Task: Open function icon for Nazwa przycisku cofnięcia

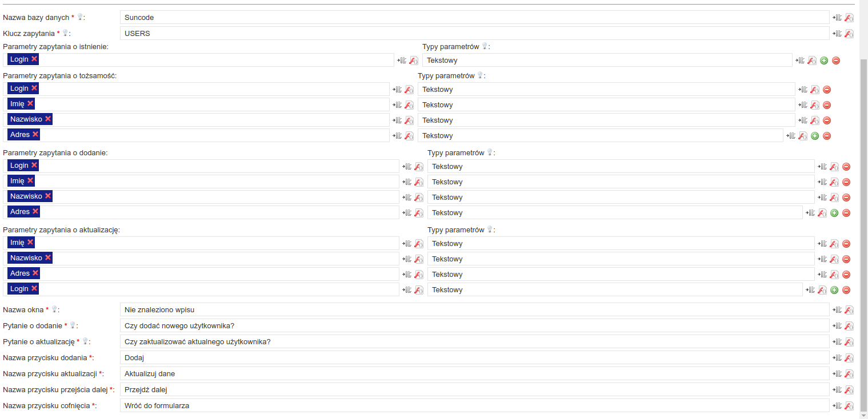Action: (x=849, y=406)
